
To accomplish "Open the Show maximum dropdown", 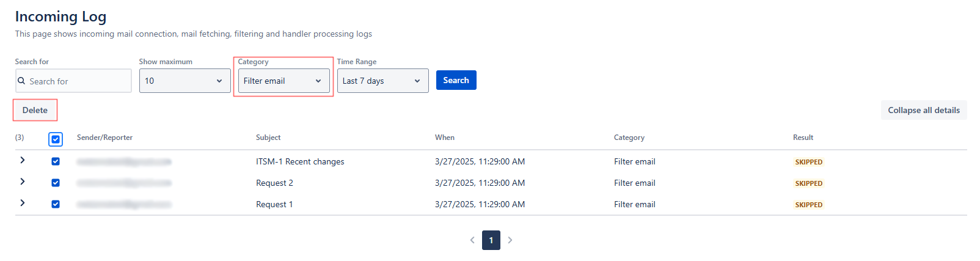I will pyautogui.click(x=185, y=81).
